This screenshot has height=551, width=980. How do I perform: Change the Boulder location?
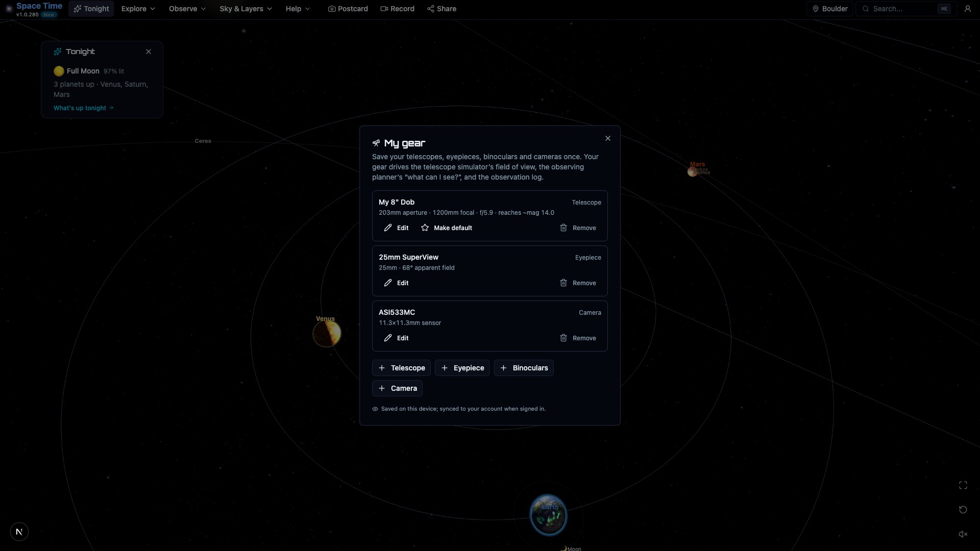[x=829, y=9]
